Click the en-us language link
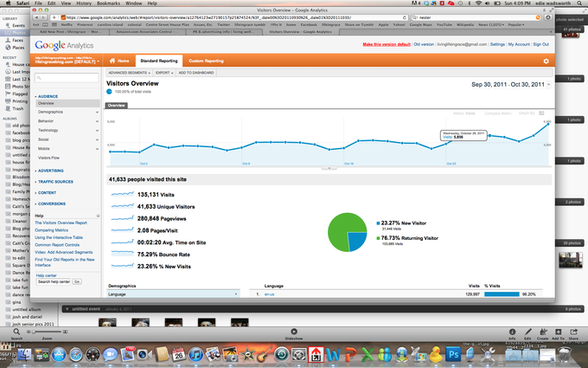 click(x=269, y=294)
